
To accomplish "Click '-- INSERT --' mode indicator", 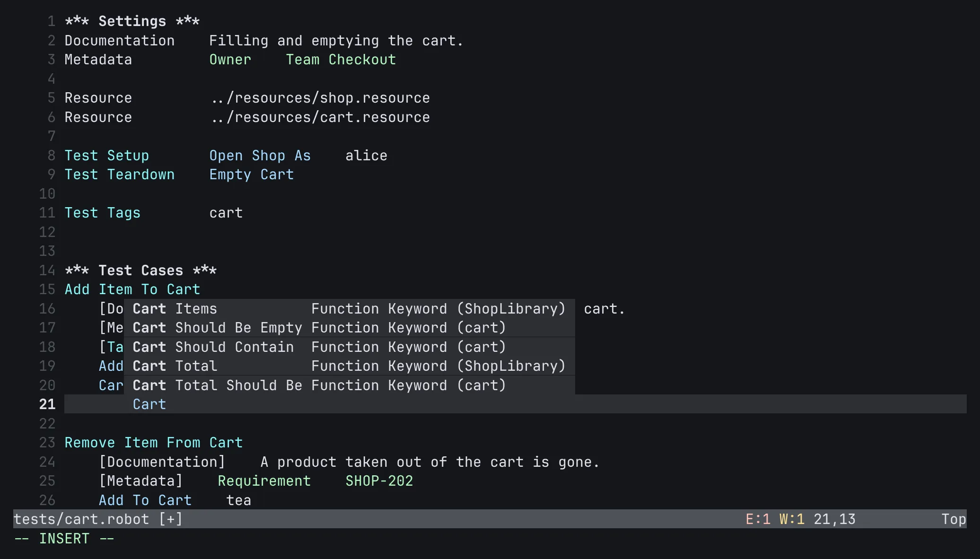I will coord(64,538).
